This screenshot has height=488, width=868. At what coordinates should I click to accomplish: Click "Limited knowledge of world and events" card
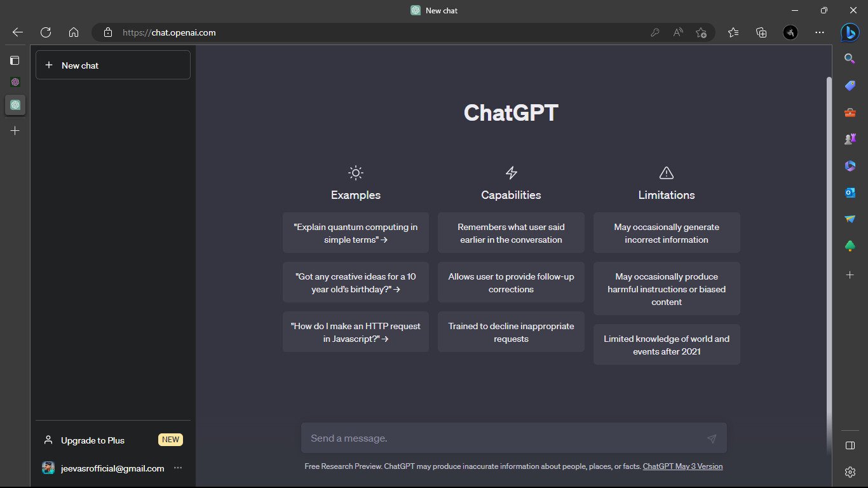[667, 345]
